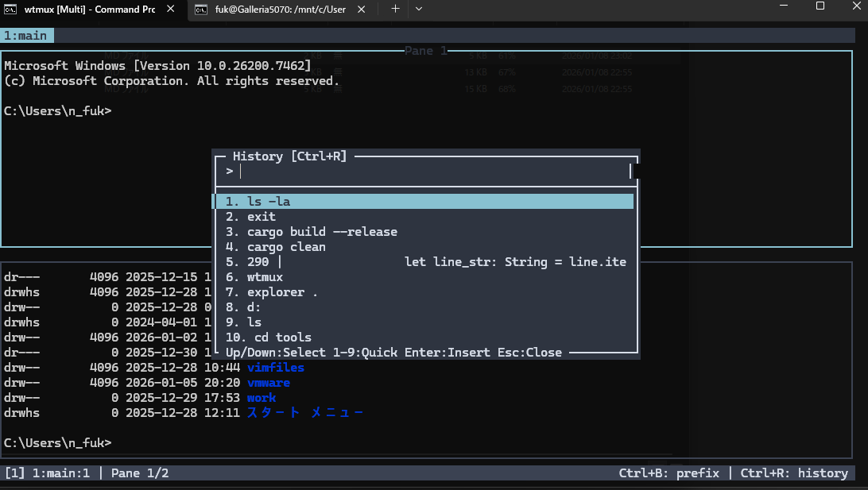Click the work directory name
Screen dimensions: 868x490
pyautogui.click(x=262, y=398)
